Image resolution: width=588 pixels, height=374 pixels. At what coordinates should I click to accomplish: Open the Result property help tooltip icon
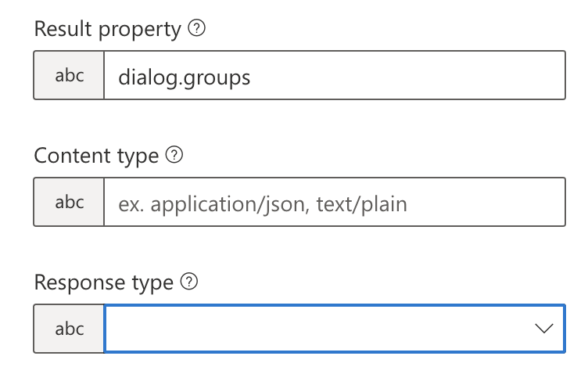click(x=196, y=28)
